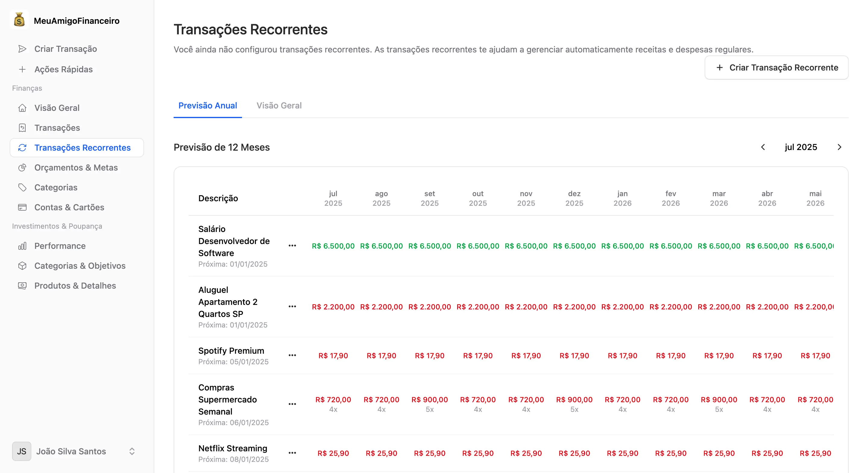Select the Transações Recorrentes refresh icon
The image size is (868, 473).
[x=22, y=148]
